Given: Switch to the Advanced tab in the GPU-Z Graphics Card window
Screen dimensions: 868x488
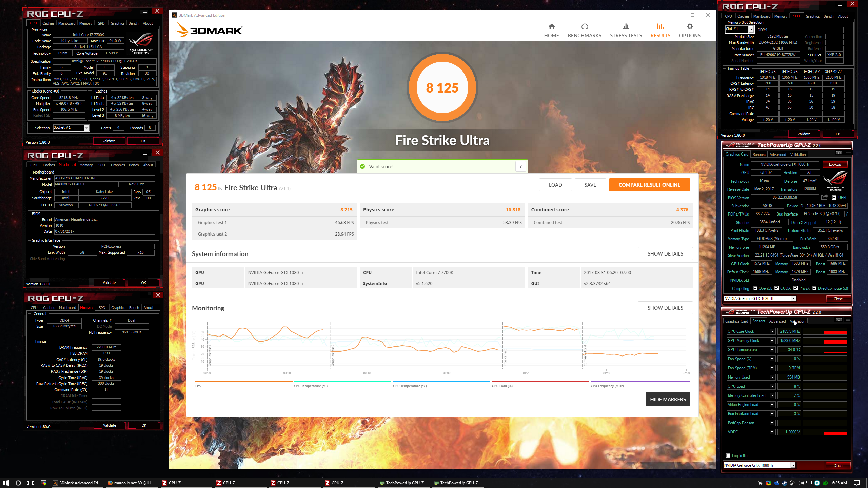Looking at the screenshot, I should coord(777,155).
